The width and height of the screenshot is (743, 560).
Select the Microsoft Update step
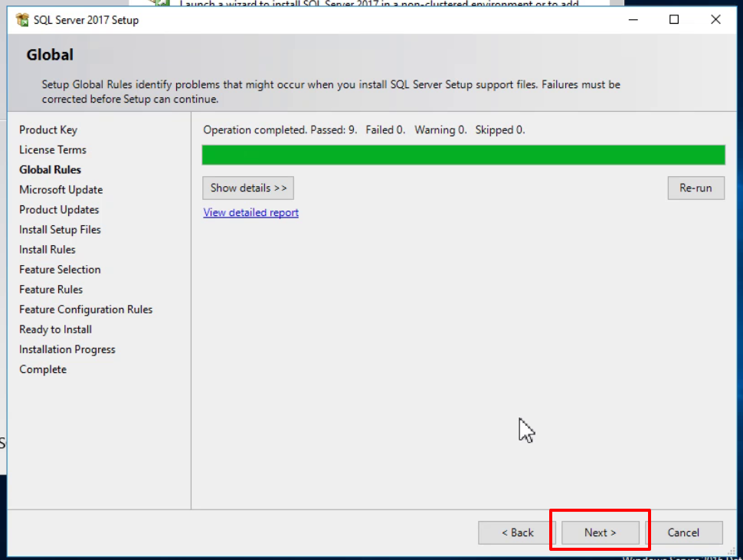tap(61, 189)
